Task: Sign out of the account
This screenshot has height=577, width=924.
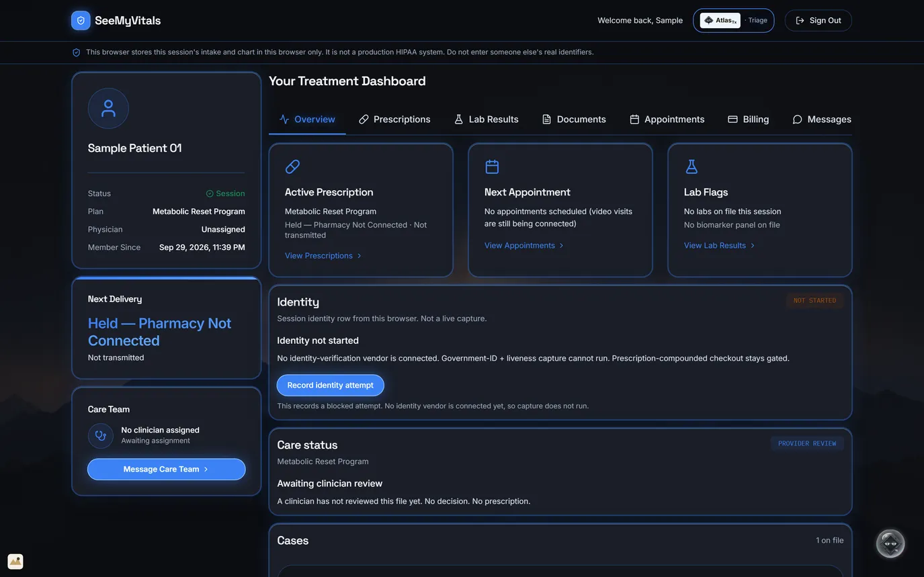Action: [818, 20]
